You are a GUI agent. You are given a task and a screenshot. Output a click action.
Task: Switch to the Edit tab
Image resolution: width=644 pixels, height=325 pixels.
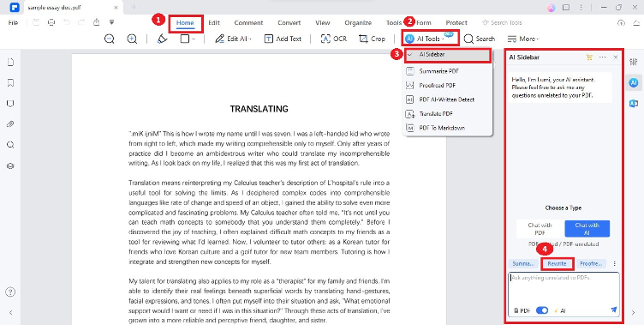(x=214, y=22)
